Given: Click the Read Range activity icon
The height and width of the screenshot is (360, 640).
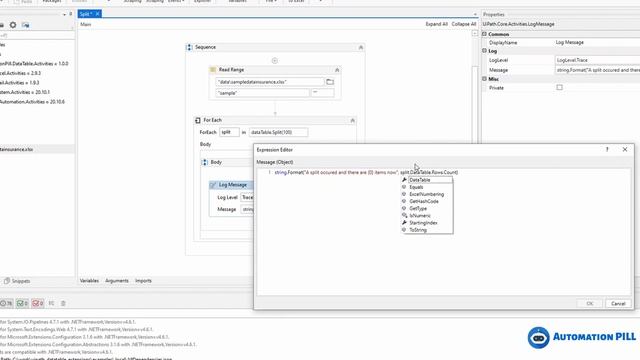Looking at the screenshot, I should 213,70.
